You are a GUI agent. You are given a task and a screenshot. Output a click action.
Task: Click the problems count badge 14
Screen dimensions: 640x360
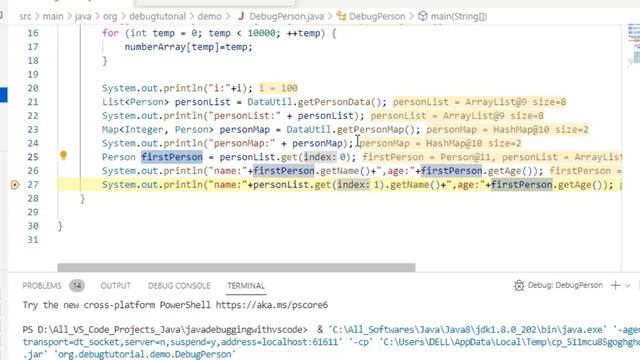[x=77, y=286]
